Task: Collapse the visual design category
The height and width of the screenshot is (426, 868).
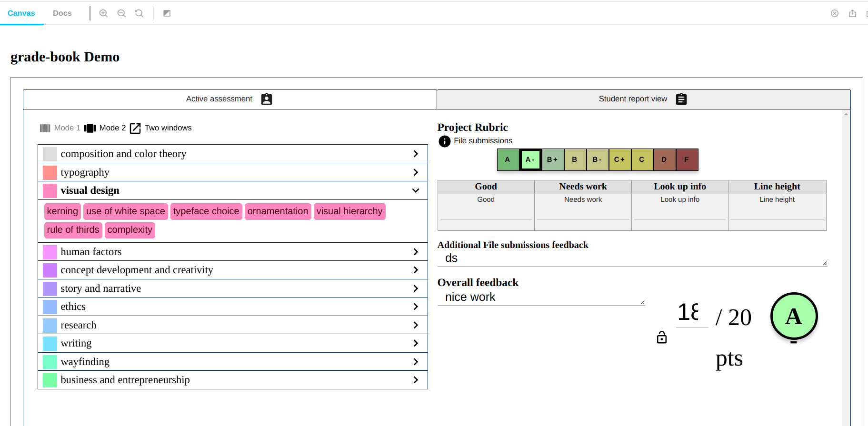Action: pos(233,190)
